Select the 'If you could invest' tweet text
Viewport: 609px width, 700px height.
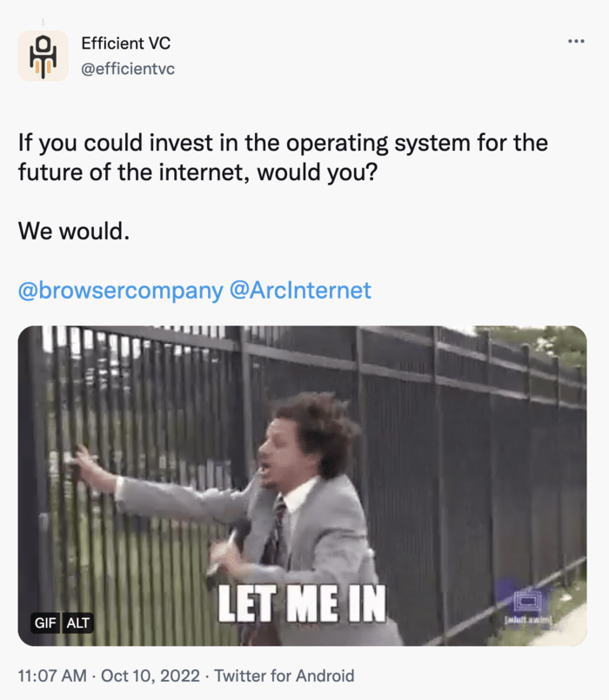(x=283, y=158)
